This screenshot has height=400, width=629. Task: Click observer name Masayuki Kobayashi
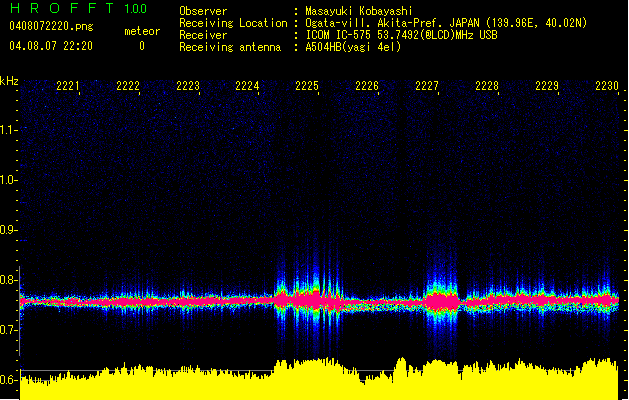click(x=359, y=11)
